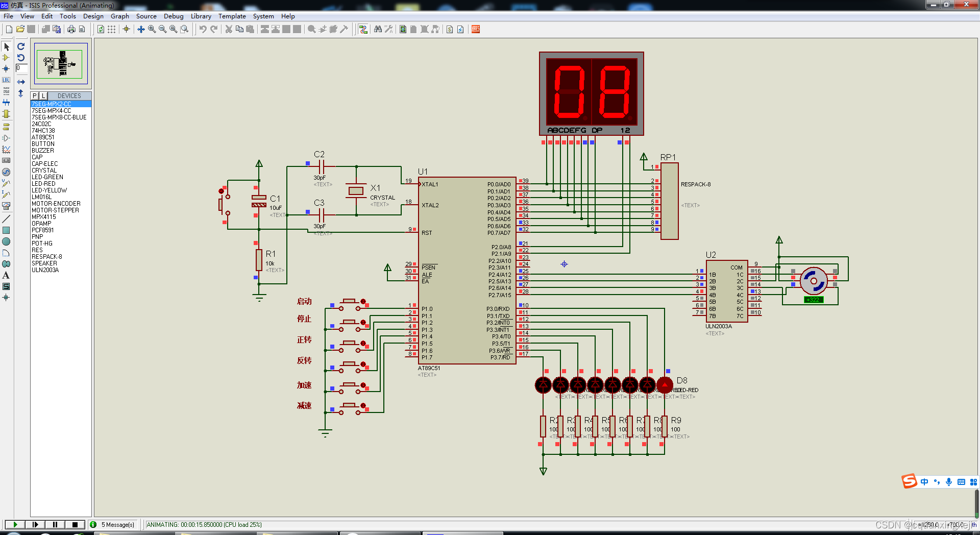This screenshot has width=980, height=535.
Task: Open the Bill of Materials report
Action: pos(450,29)
